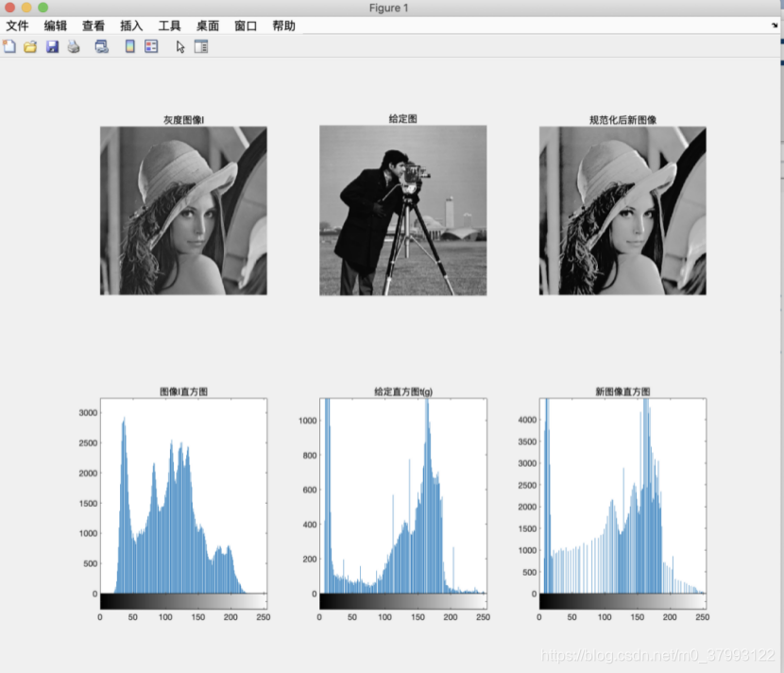Click the 新图像直方图 histogram plot
Viewport: 784px width, 673px height.
coord(622,496)
